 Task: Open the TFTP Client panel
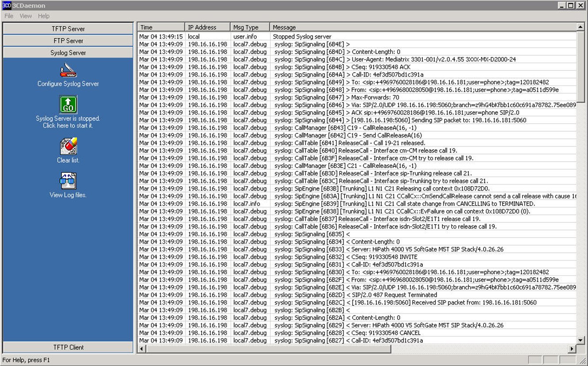(x=68, y=347)
